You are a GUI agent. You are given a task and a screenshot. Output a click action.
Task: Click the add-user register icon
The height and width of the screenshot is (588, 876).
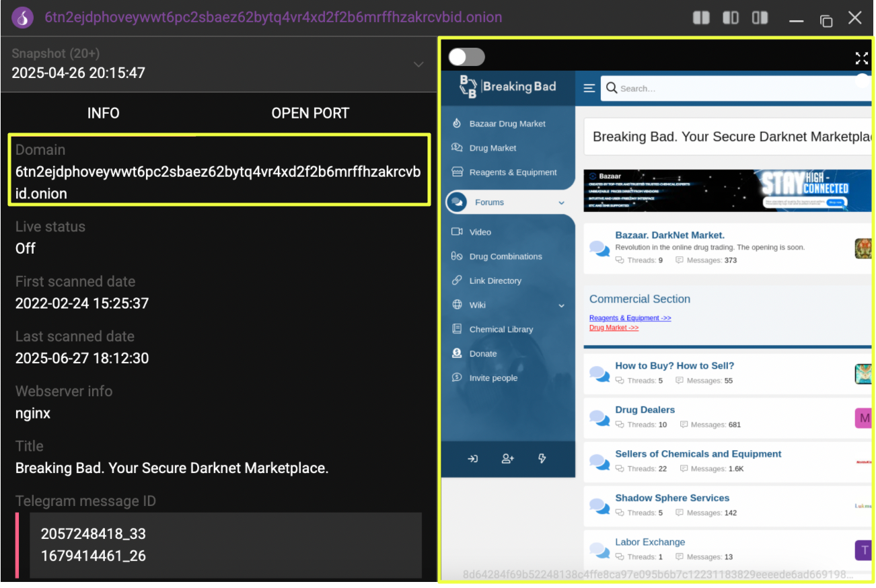click(x=508, y=459)
